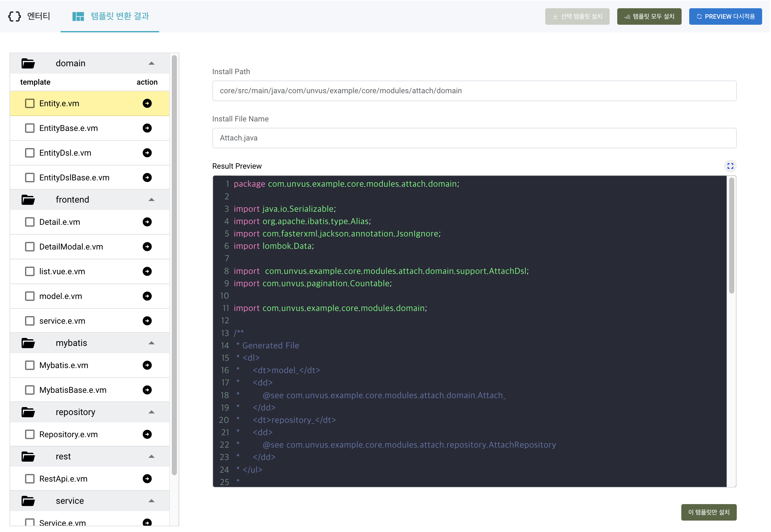
Task: Collapse the frontend folder section
Action: click(x=151, y=200)
